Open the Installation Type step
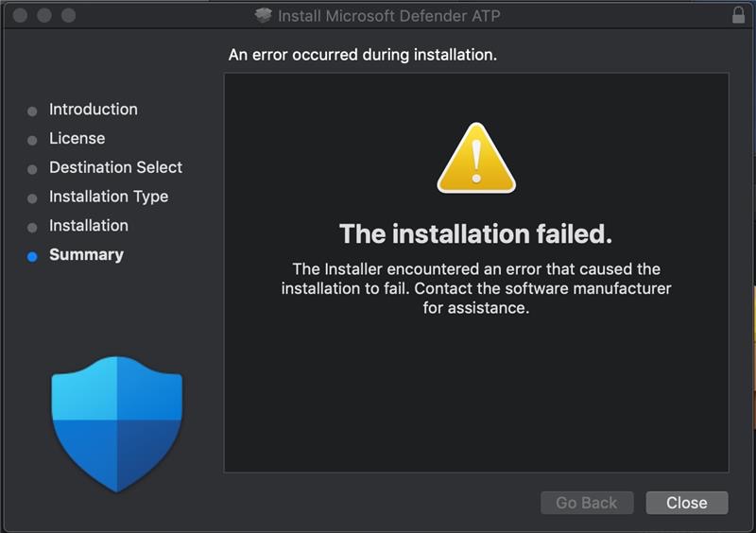The width and height of the screenshot is (756, 533). click(109, 197)
